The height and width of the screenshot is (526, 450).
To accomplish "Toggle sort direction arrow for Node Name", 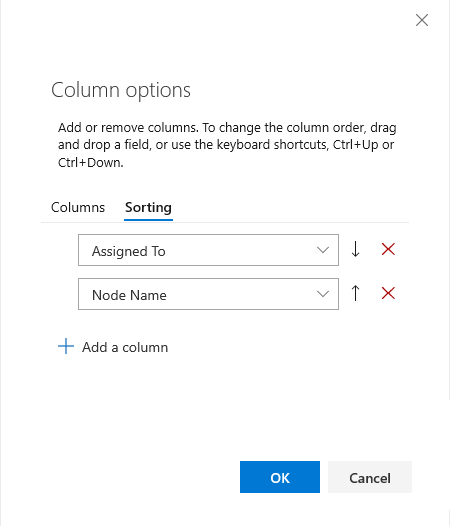I will 355,293.
